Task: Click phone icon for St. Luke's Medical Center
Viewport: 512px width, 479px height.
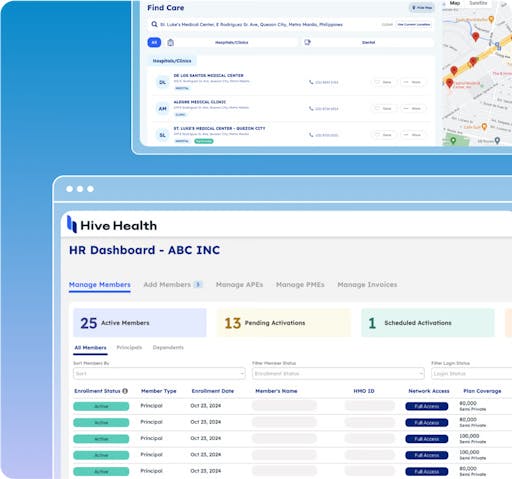Action: [311, 135]
